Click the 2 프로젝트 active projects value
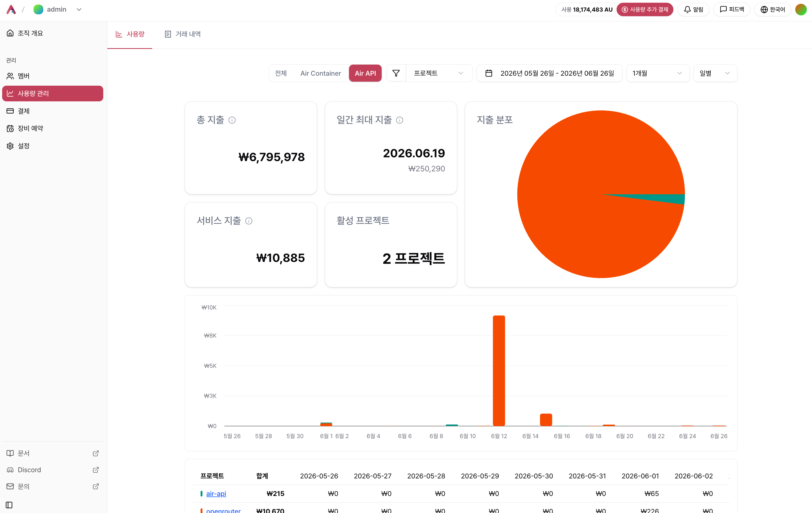 pyautogui.click(x=414, y=259)
